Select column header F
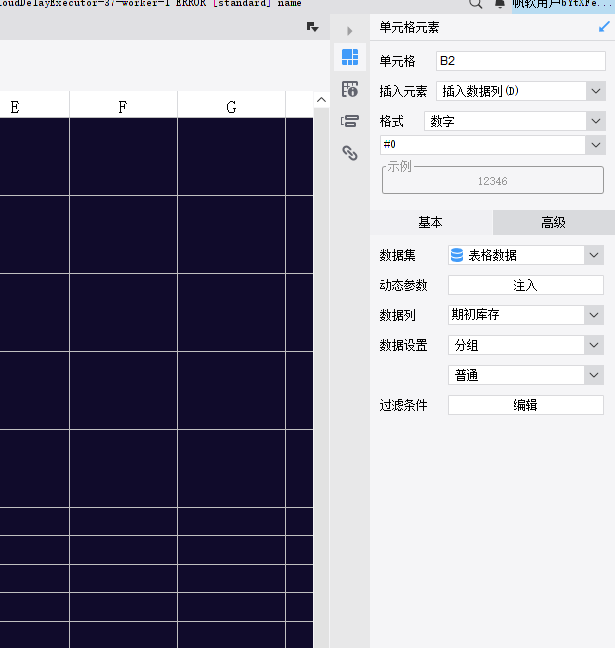Image resolution: width=615 pixels, height=648 pixels. pos(123,106)
